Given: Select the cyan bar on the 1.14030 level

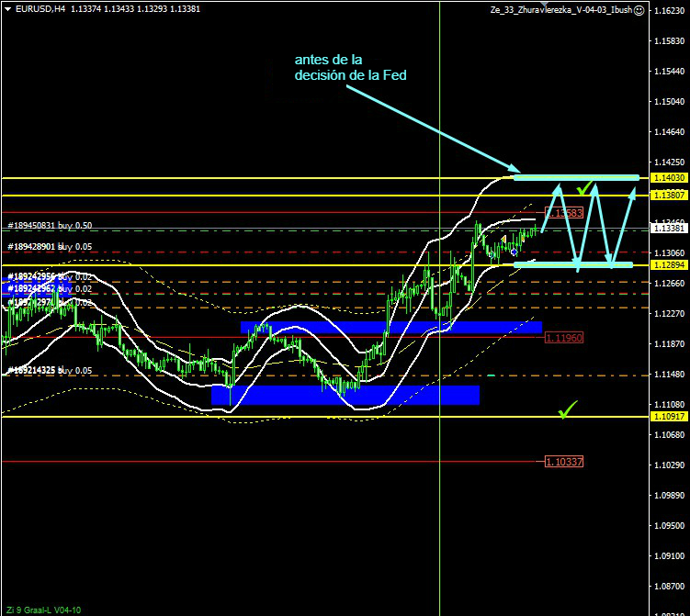Looking at the screenshot, I should pos(575,176).
